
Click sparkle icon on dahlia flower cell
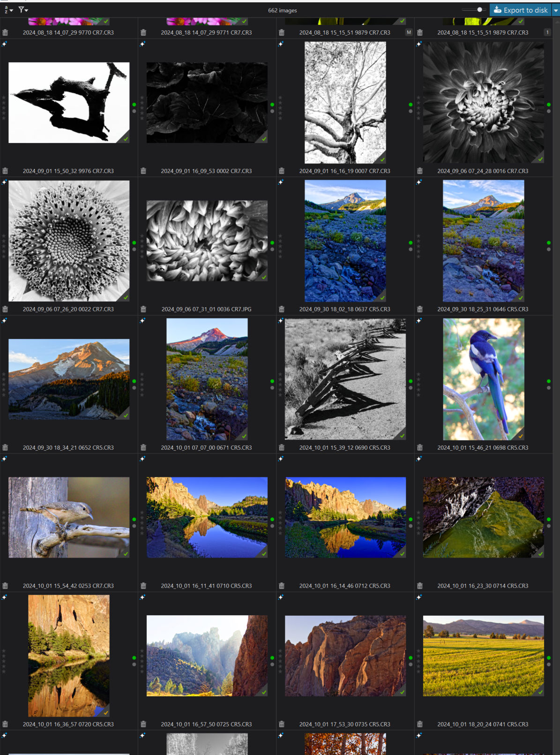point(419,44)
